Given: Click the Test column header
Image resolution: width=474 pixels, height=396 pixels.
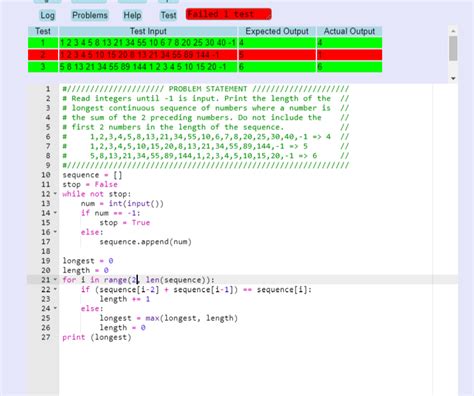Looking at the screenshot, I should (x=43, y=31).
